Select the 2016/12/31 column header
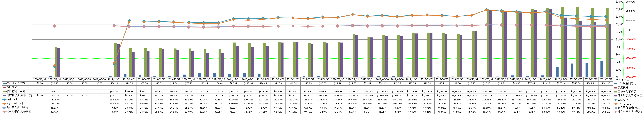This screenshot has width=644, height=114. tap(353, 79)
